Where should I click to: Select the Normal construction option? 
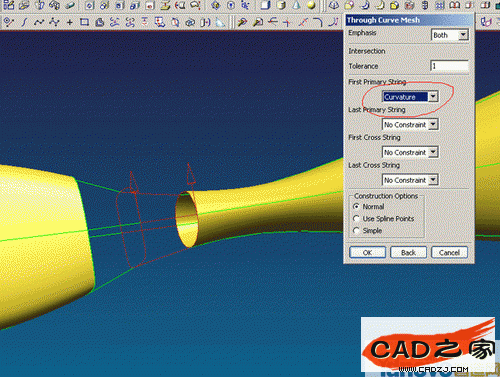pos(368,207)
